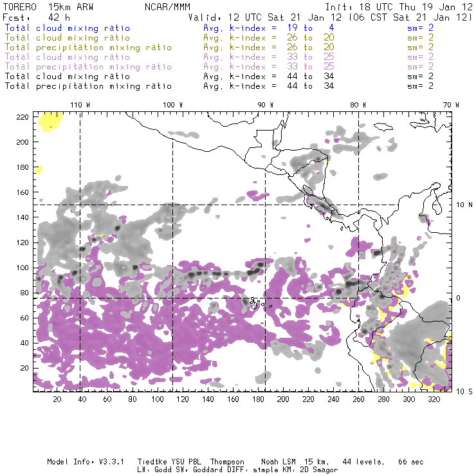Click the 'Model Info: V3.3.1' footer text

click(x=86, y=462)
